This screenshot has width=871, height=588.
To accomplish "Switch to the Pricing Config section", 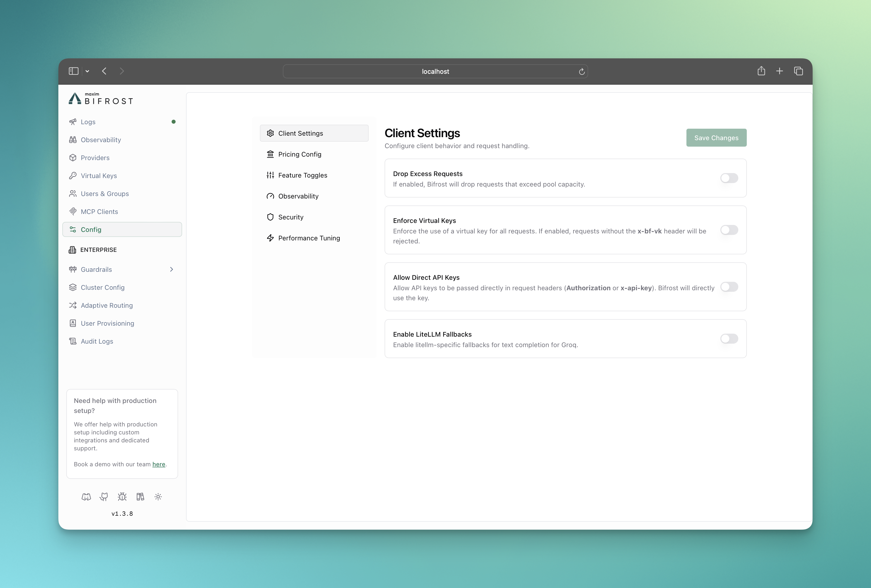I will (299, 154).
